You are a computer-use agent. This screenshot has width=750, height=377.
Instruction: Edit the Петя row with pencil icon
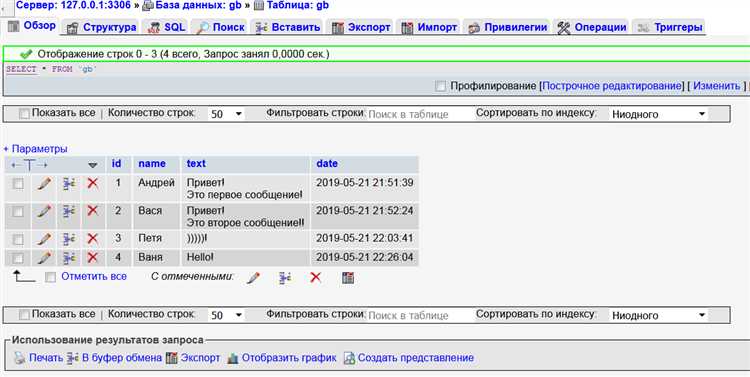(x=44, y=239)
